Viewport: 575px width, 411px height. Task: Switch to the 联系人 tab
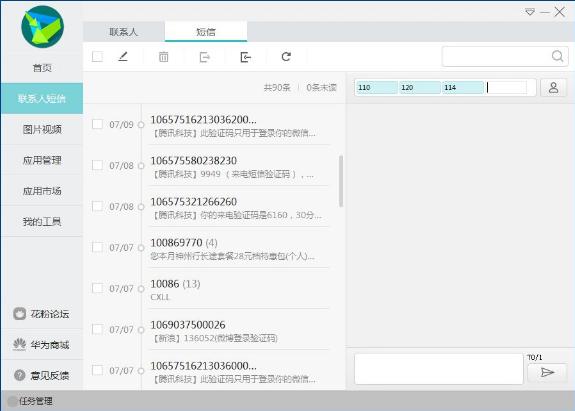124,32
